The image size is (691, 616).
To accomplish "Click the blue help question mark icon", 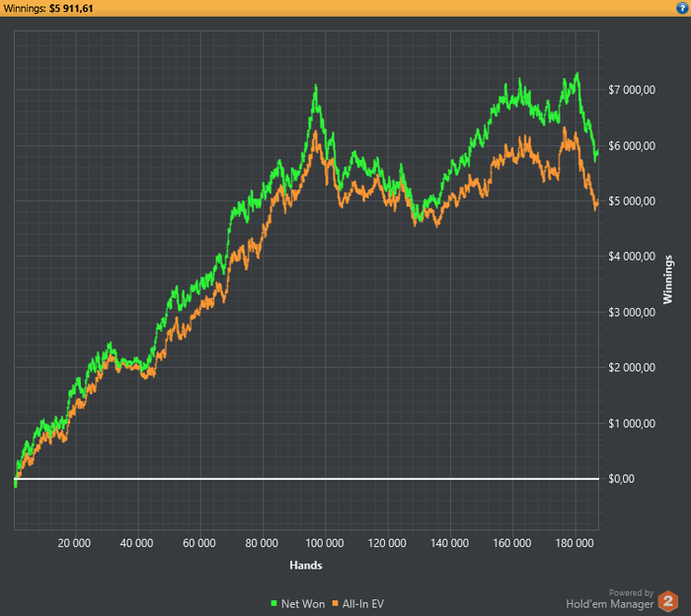I will pyautogui.click(x=681, y=8).
